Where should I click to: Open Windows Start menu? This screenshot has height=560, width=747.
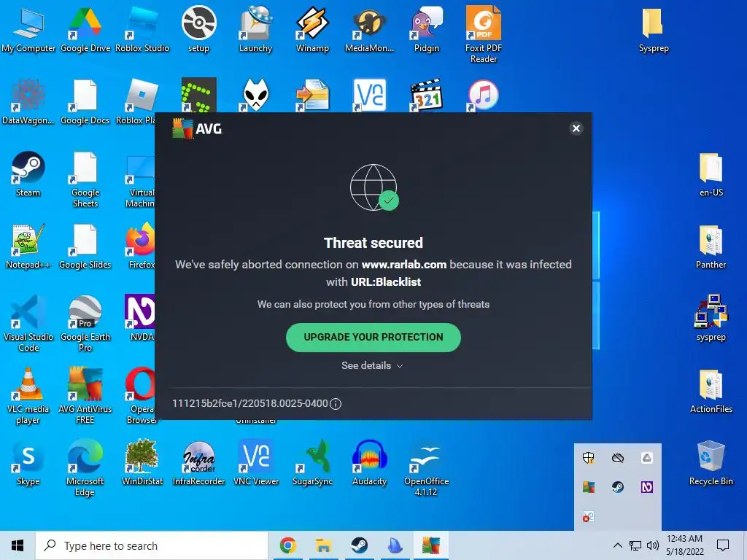(x=18, y=545)
